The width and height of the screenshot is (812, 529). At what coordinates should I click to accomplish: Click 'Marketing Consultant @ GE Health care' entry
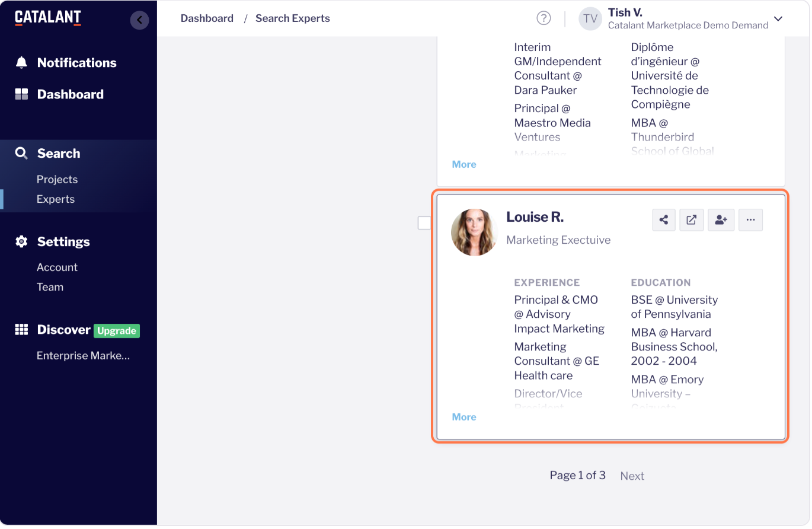[x=557, y=361]
